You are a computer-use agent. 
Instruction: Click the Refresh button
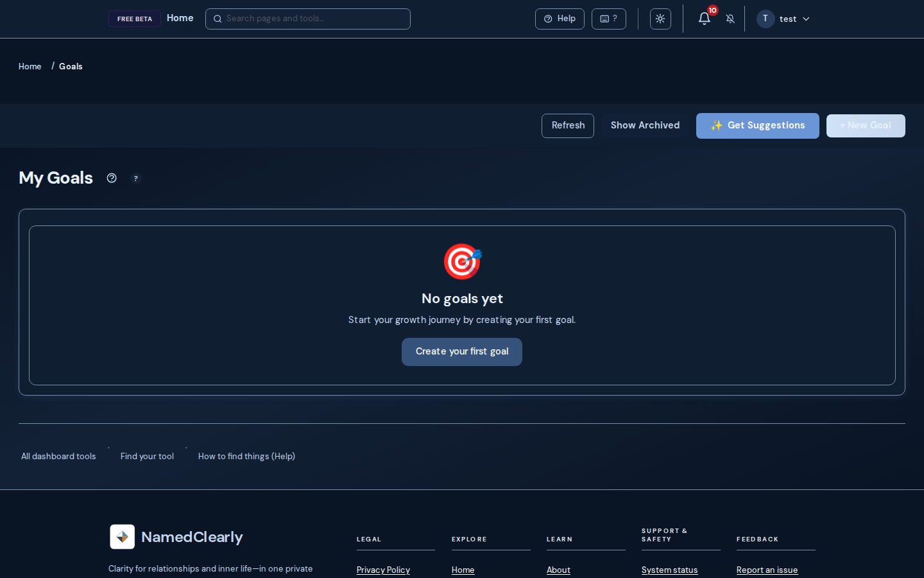[568, 126]
